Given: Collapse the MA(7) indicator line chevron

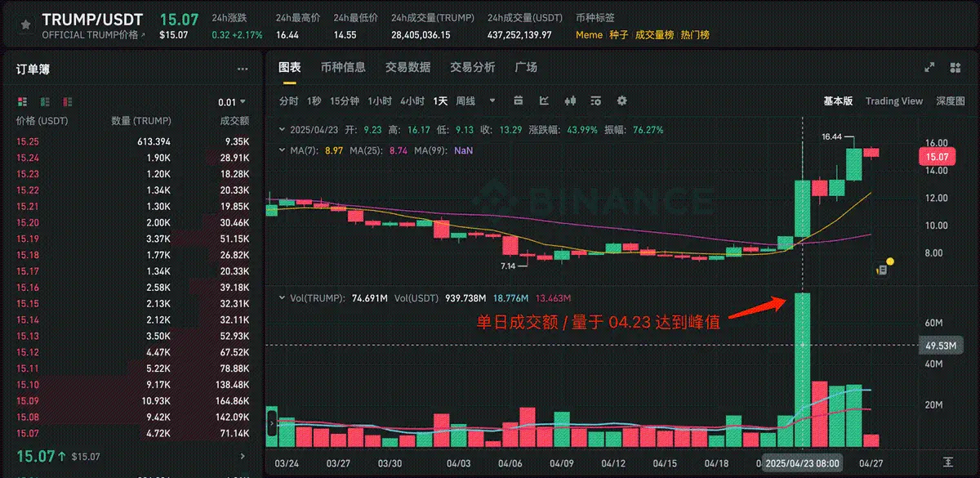Looking at the screenshot, I should click(x=282, y=151).
